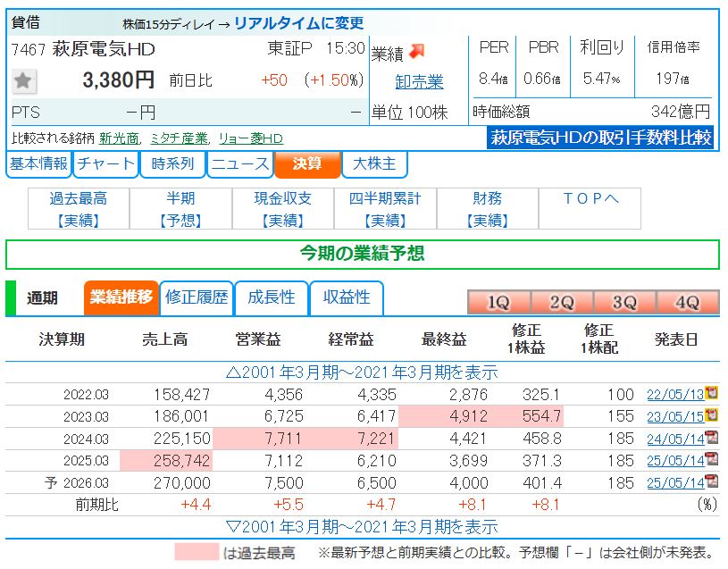Open the 25/05/14 date link in the 2026.03 row

pyautogui.click(x=675, y=483)
